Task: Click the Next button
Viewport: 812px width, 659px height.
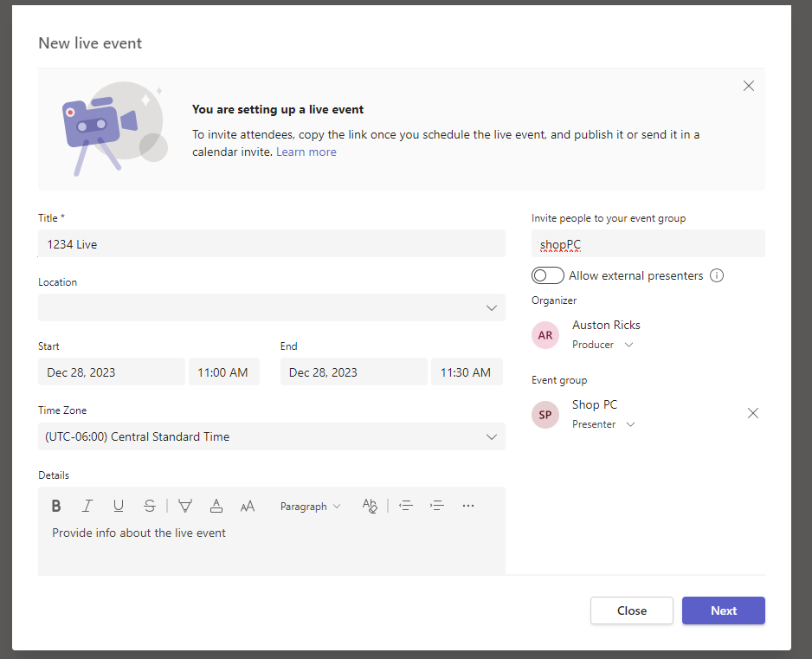Action: click(x=723, y=611)
